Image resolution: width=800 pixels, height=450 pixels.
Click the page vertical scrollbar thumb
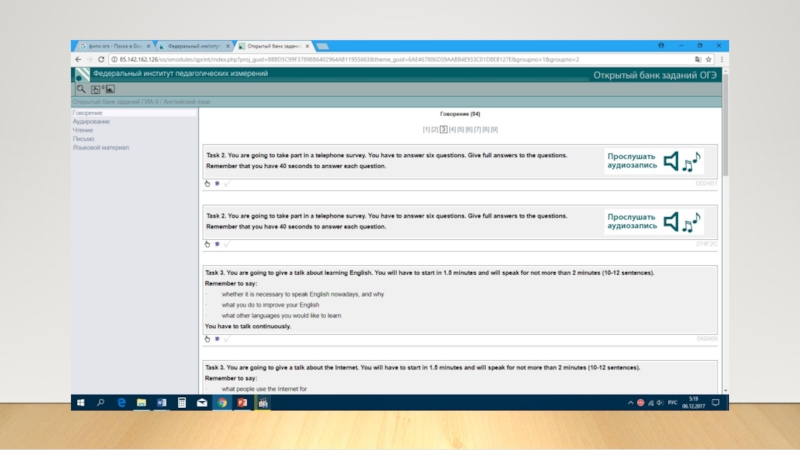(x=726, y=125)
